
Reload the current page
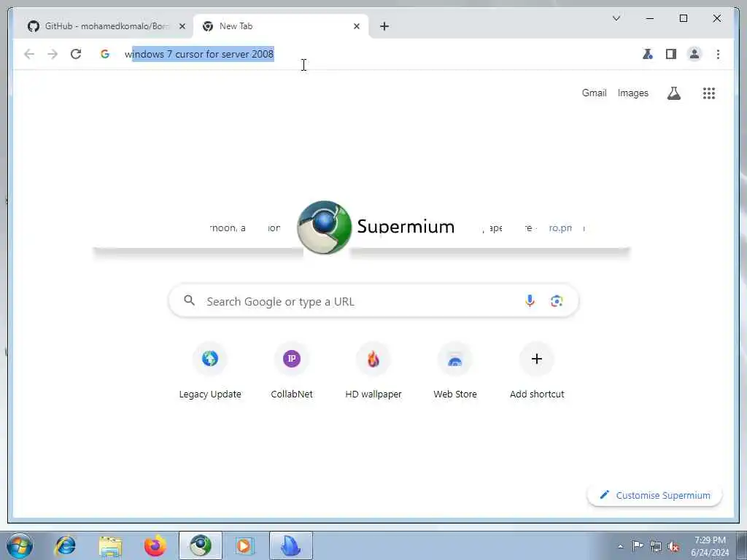coord(76,54)
